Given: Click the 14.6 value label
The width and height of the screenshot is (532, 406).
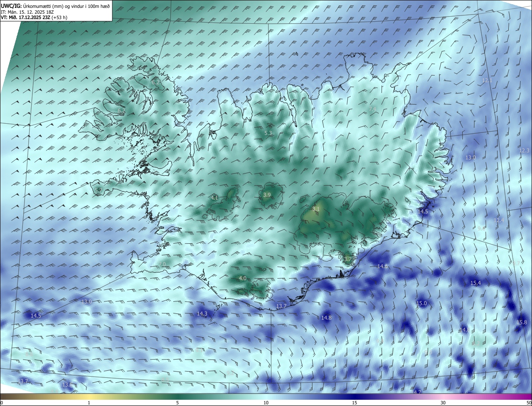Looking at the screenshot, I should pyautogui.click(x=382, y=266).
